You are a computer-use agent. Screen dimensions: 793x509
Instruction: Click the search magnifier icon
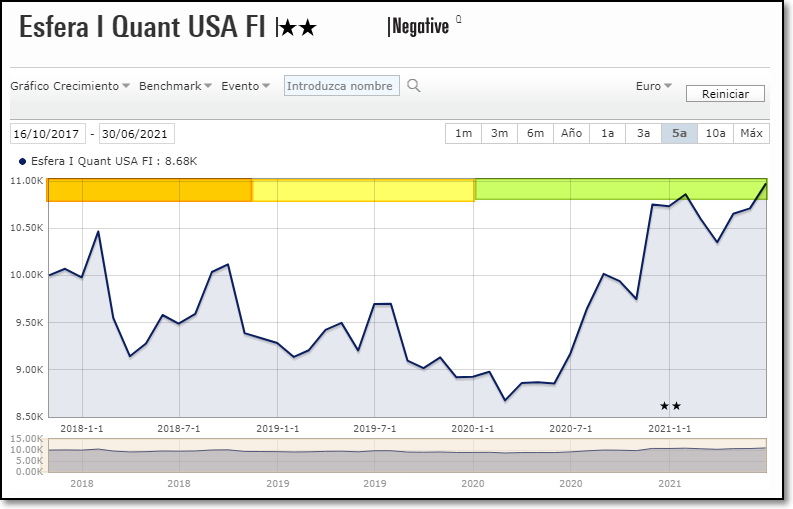pos(414,86)
